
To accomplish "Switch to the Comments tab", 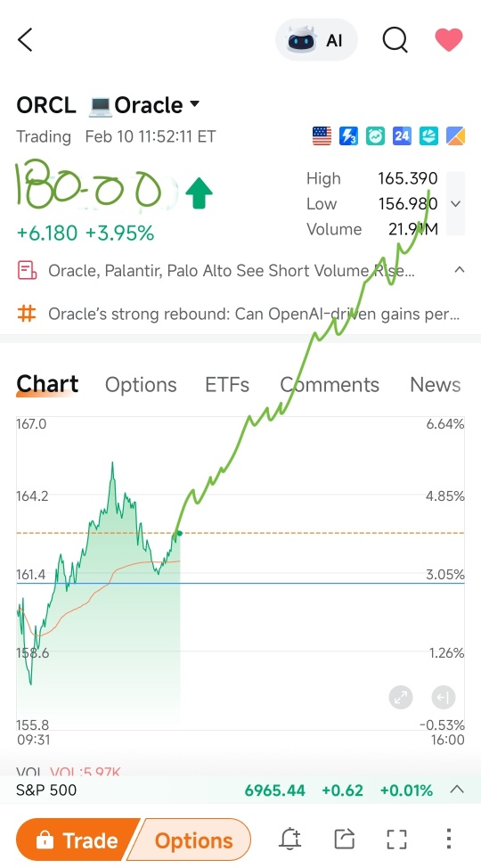I will [x=330, y=385].
